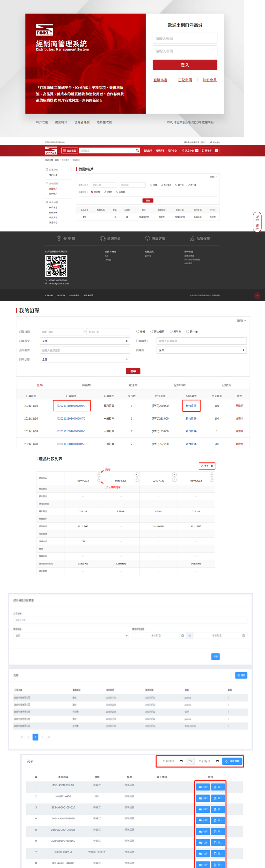
Task: Click 直購訪客 link on login page
Action: (x=160, y=80)
